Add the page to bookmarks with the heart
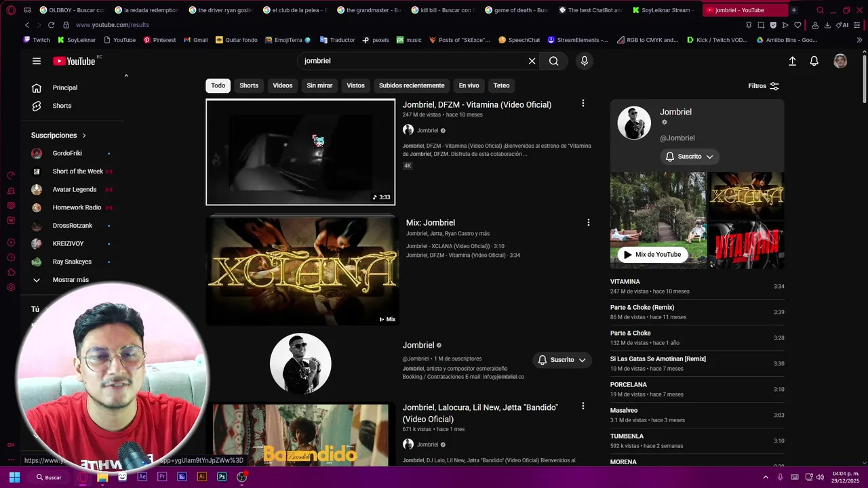 pyautogui.click(x=797, y=25)
